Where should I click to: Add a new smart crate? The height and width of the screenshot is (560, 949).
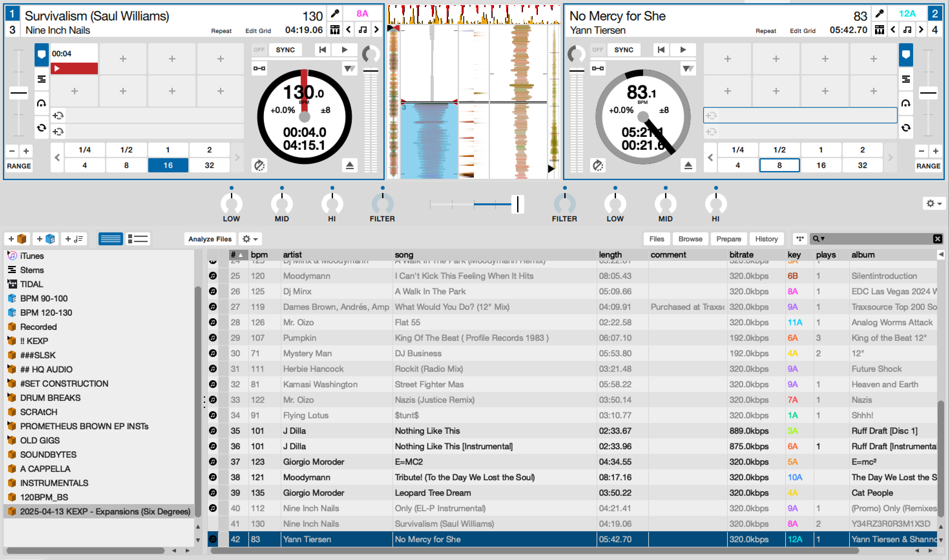click(46, 239)
